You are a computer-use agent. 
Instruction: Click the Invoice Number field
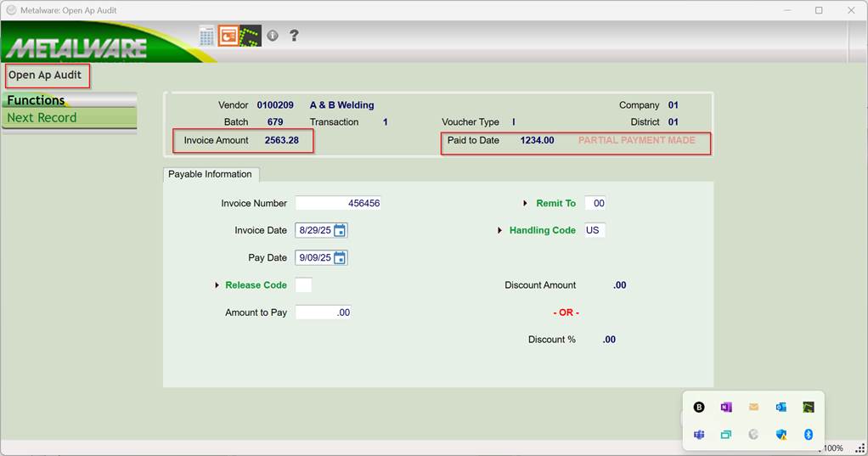[x=338, y=203]
